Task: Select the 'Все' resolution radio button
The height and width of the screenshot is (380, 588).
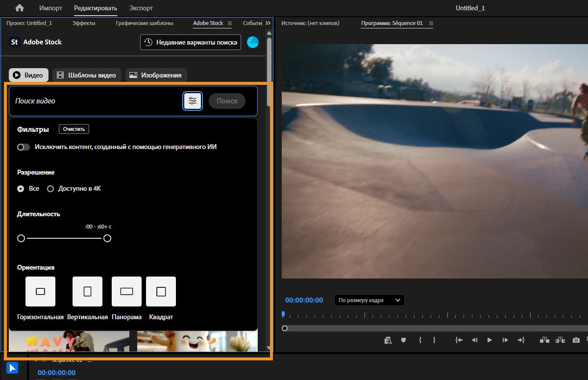Action: point(20,188)
